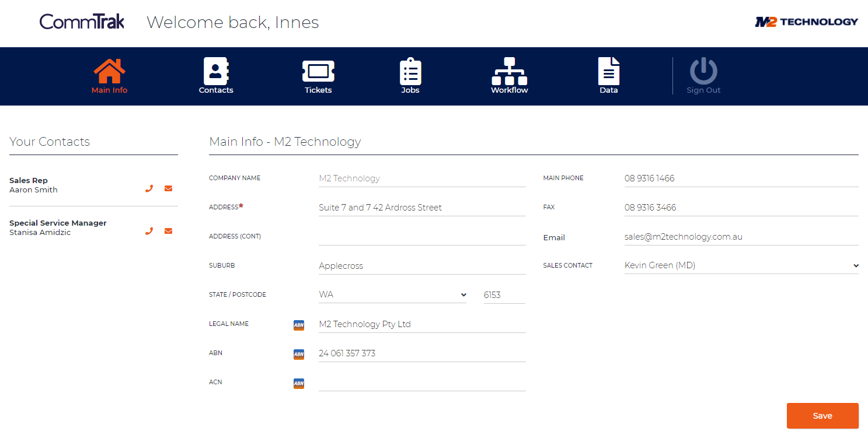Click the Your Contacts heading

50,142
